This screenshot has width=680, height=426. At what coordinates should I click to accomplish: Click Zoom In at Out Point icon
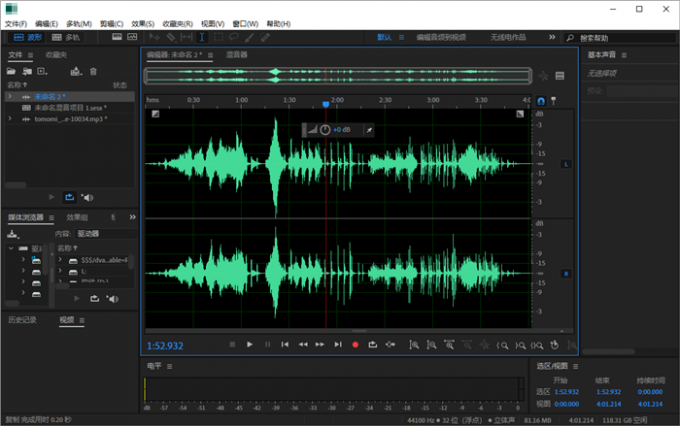(520, 345)
